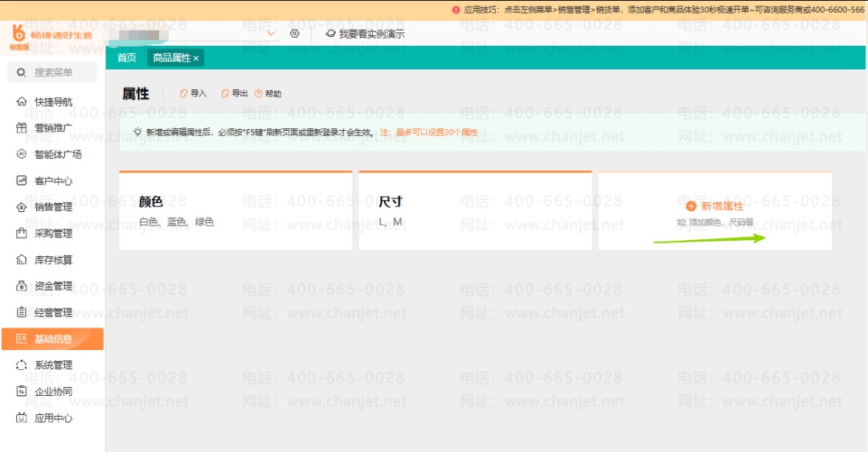Click the 属性 page heading

point(136,93)
